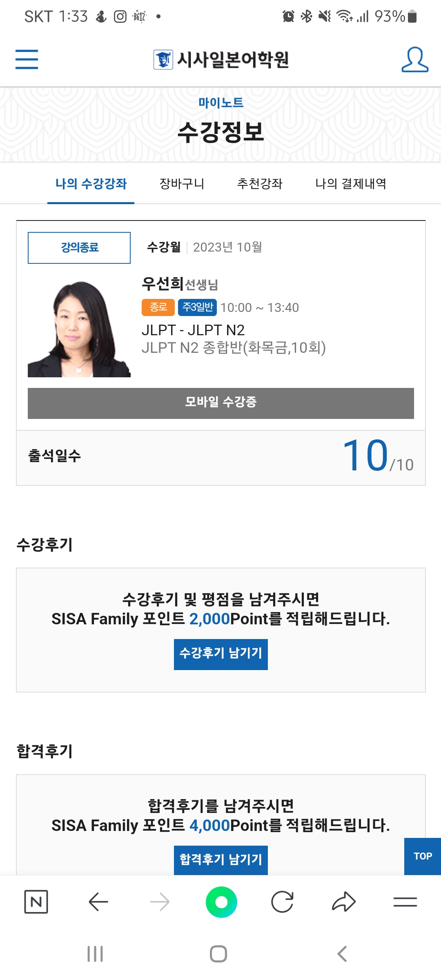
Task: Select the 종로 location badge
Action: (x=160, y=308)
